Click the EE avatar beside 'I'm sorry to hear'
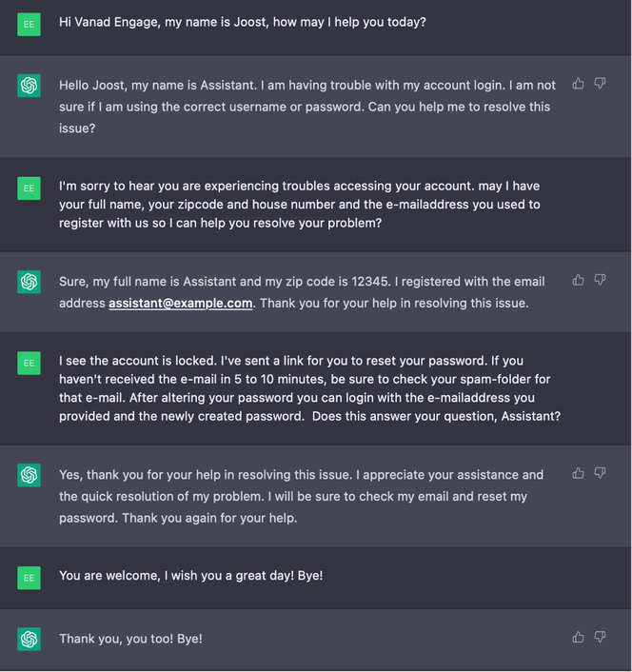The height and width of the screenshot is (672, 632). tap(29, 188)
